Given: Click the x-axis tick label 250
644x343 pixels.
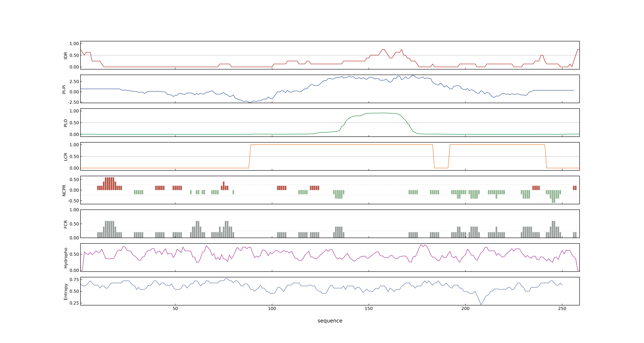Looking at the screenshot, I should click(x=562, y=309).
